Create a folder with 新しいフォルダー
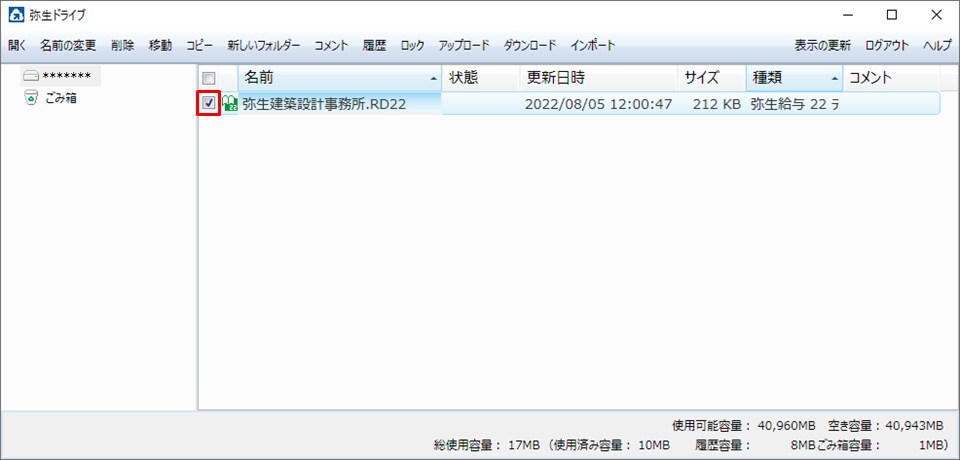 (264, 46)
